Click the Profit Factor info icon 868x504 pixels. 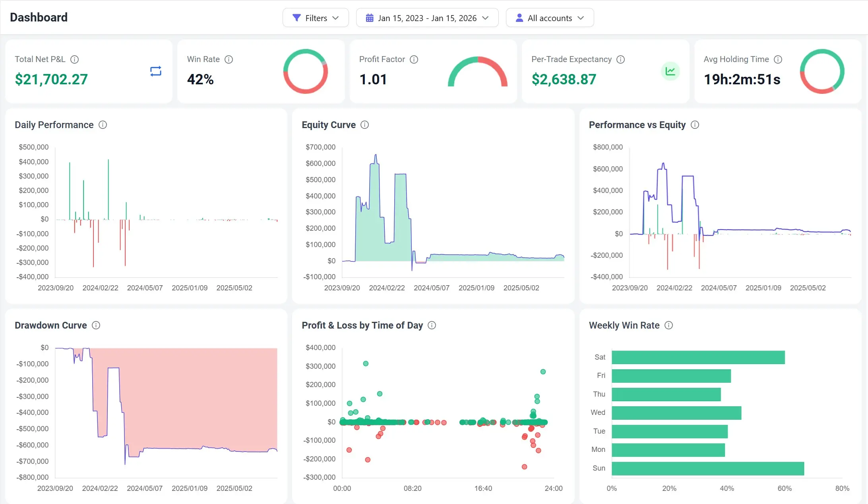[x=414, y=59]
